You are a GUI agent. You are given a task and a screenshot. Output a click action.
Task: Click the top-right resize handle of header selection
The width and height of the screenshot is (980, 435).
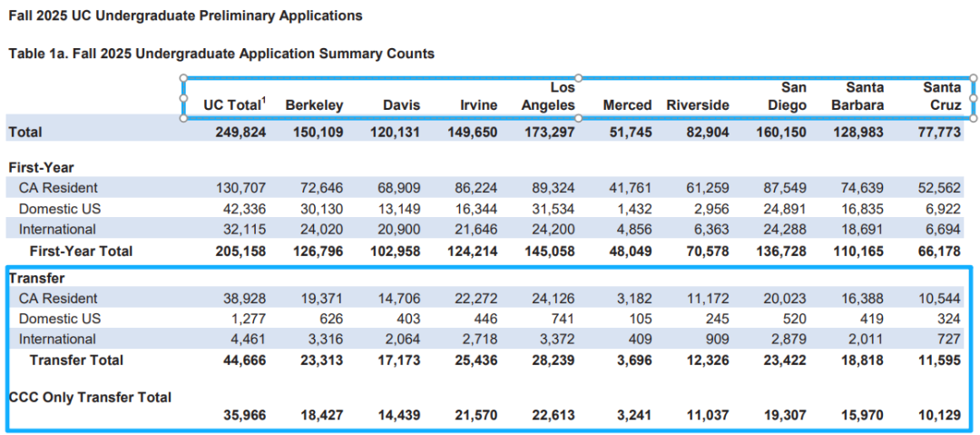pos(974,78)
